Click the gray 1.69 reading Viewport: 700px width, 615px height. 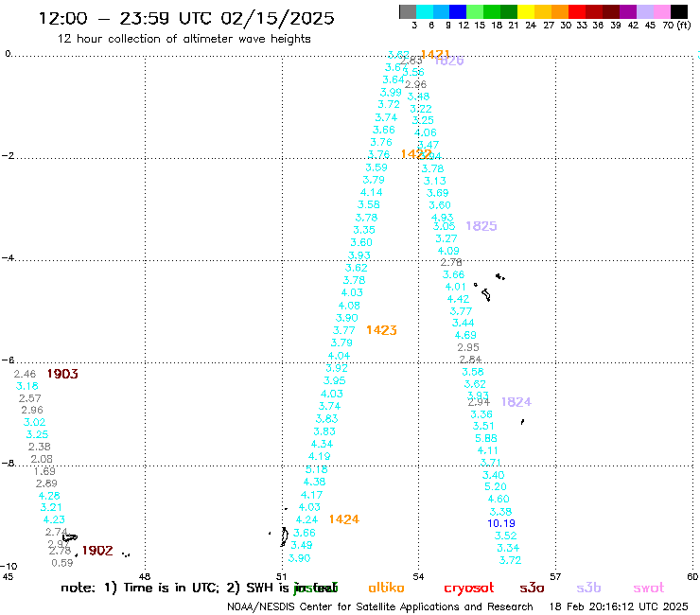(44, 471)
